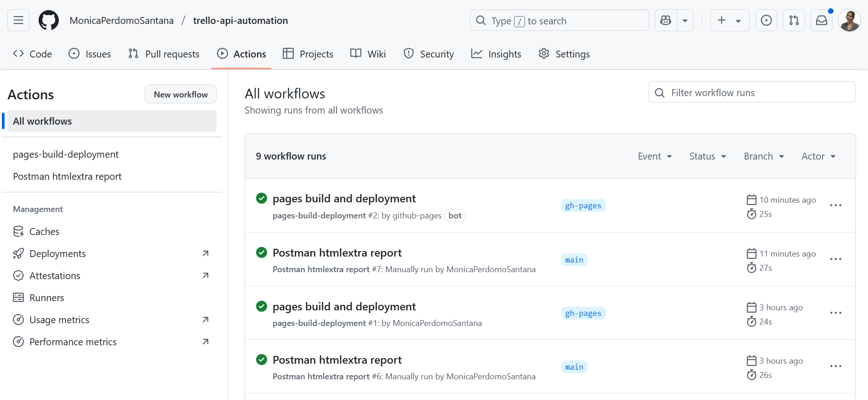Select the Actions tab
This screenshot has width=868, height=400.
pyautogui.click(x=241, y=54)
